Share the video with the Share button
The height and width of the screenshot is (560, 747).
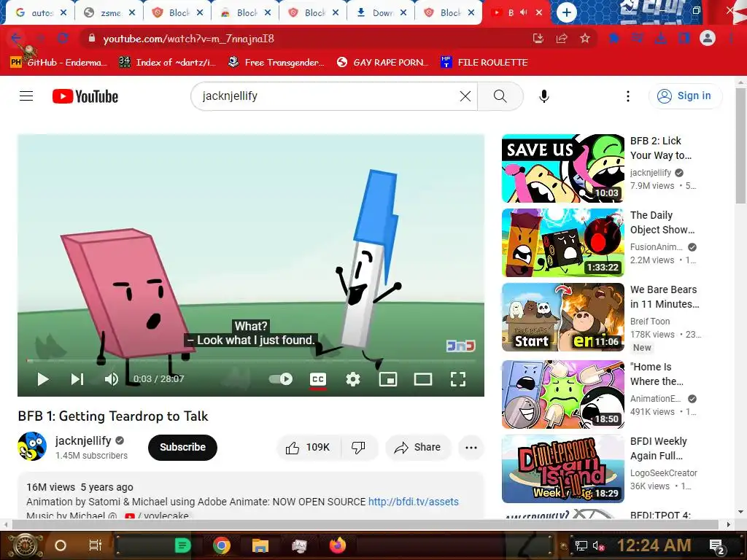(x=418, y=448)
